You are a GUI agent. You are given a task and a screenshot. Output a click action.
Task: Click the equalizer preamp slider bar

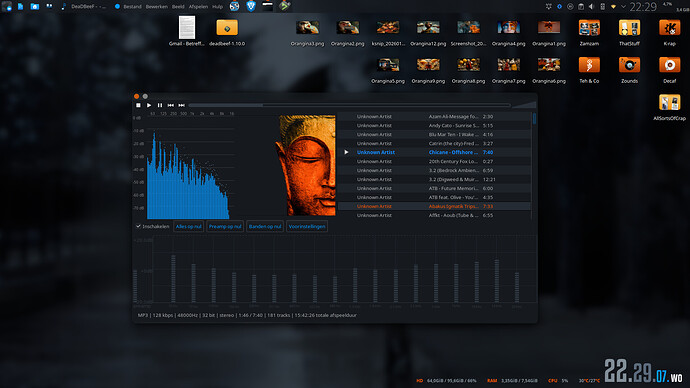tap(136, 286)
